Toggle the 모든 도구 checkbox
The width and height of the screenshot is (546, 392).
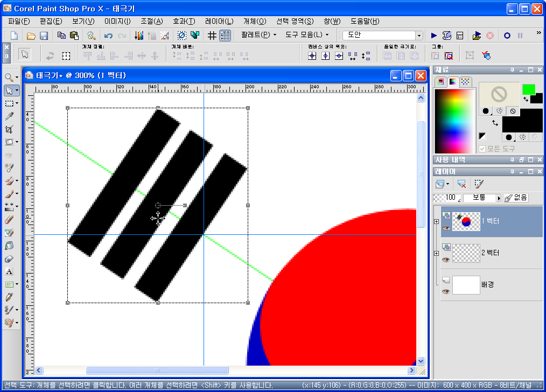pyautogui.click(x=482, y=149)
